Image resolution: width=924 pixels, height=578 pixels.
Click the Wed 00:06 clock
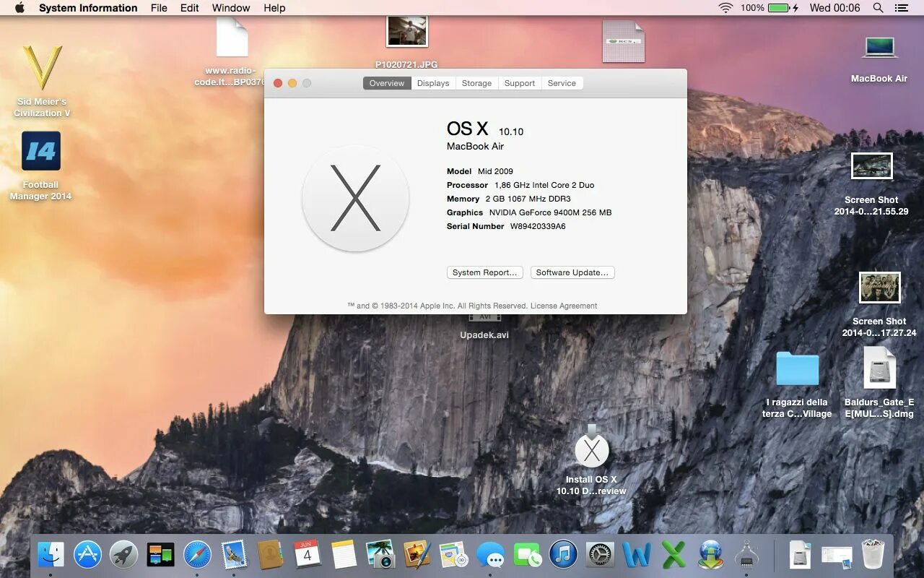(x=835, y=8)
